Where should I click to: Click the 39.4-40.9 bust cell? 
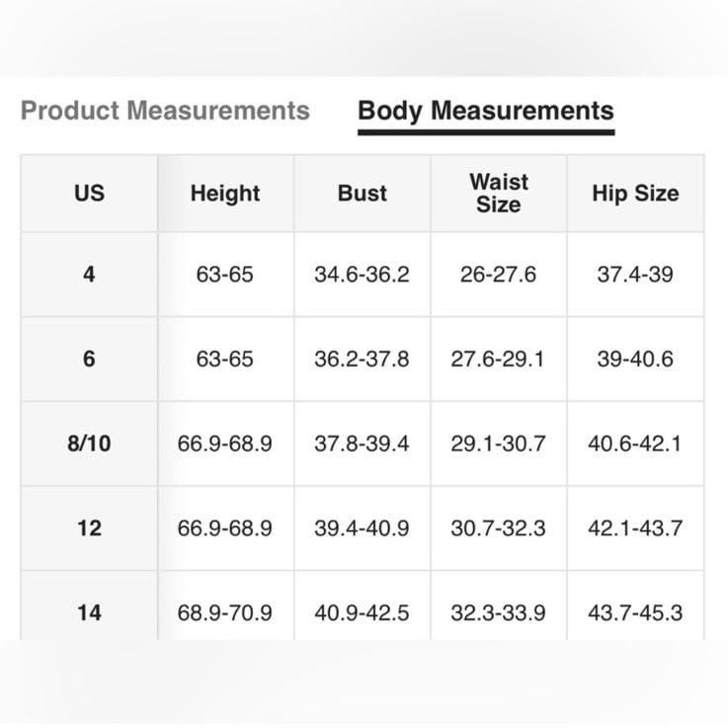coord(363,528)
